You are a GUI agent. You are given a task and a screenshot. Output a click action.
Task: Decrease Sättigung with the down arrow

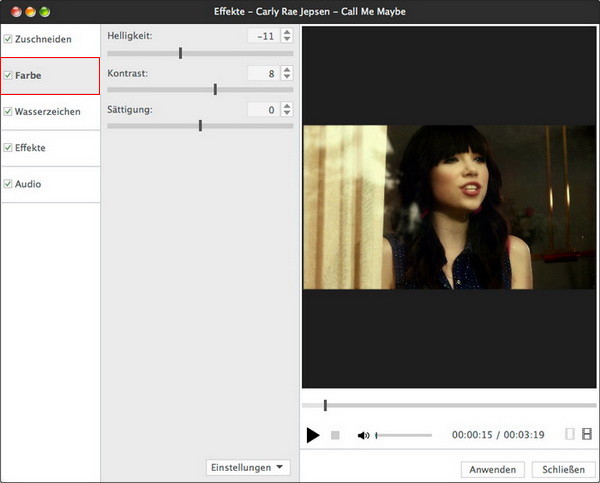[x=287, y=113]
